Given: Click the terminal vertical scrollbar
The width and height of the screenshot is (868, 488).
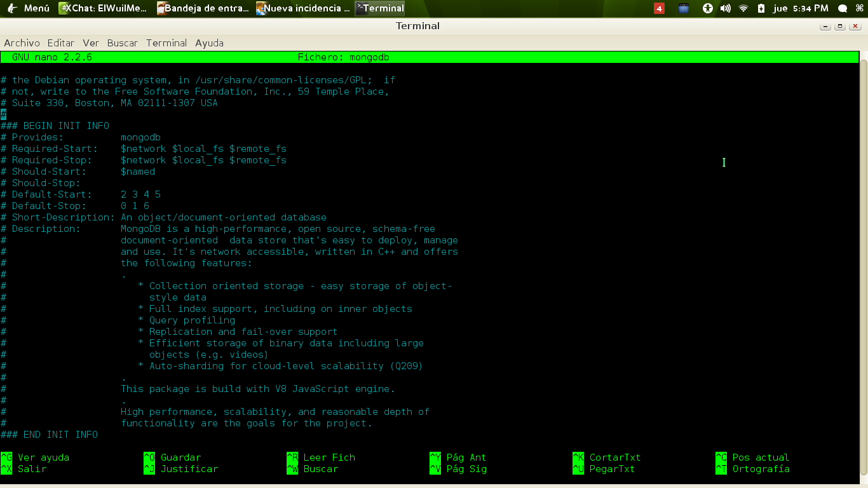Looking at the screenshot, I should pyautogui.click(x=863, y=267).
